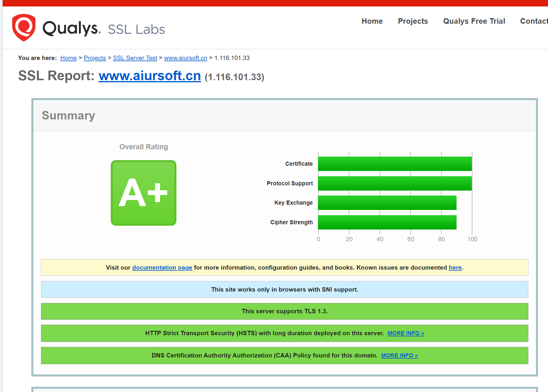
Task: Open the www.aiursoft.cn link in report title
Action: (x=149, y=76)
